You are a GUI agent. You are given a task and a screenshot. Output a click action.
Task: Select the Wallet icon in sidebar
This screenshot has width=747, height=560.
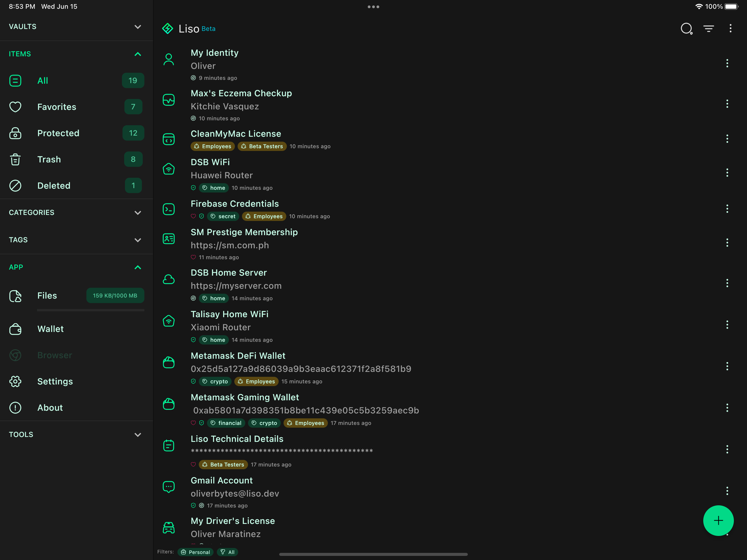(x=15, y=329)
